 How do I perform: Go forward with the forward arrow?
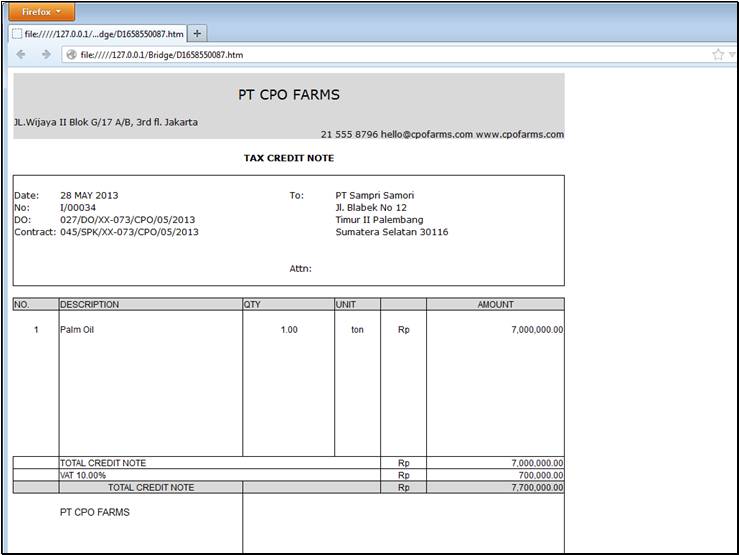click(46, 55)
